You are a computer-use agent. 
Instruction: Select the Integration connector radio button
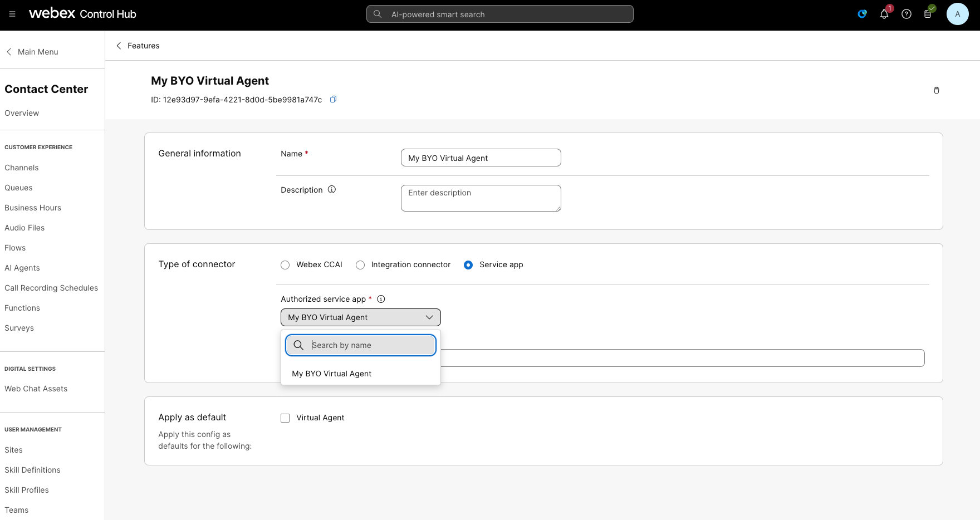click(360, 265)
